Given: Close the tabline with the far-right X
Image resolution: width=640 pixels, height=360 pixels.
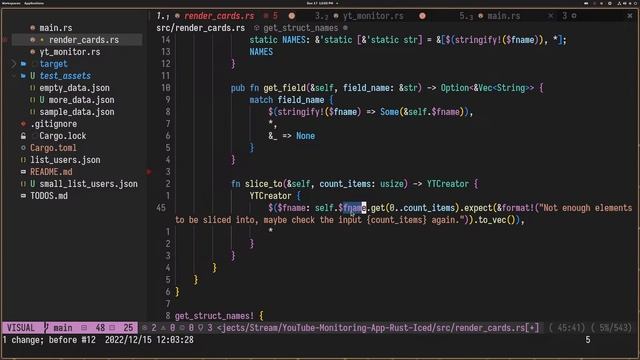Looking at the screenshot, I should (630, 16).
